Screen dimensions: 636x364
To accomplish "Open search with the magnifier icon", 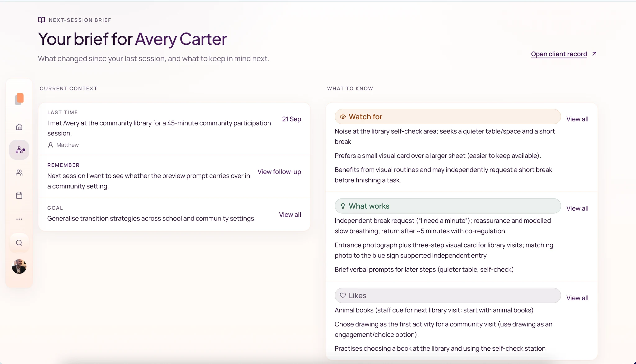I will coord(19,243).
